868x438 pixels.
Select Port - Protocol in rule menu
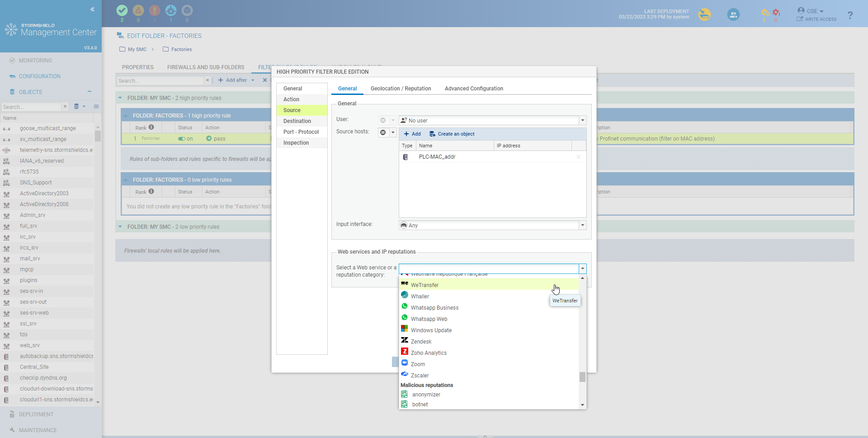pos(302,132)
